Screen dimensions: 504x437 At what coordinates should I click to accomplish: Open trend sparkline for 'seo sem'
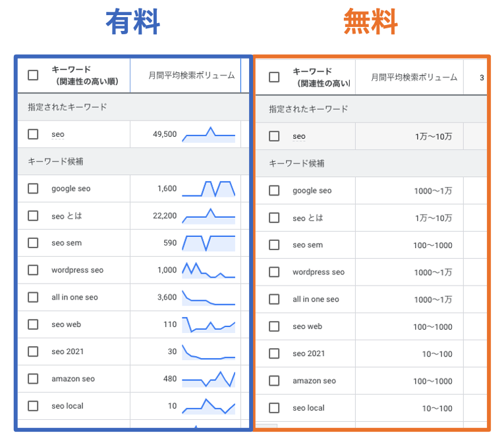click(209, 243)
